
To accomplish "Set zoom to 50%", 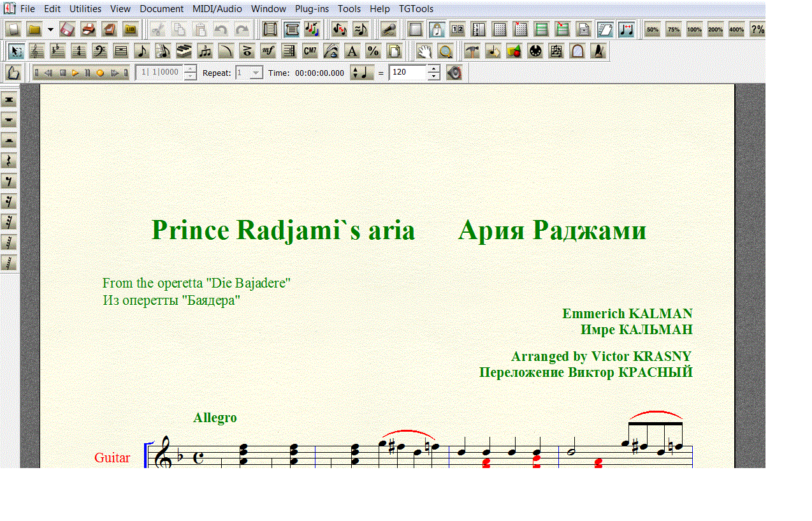I will coord(652,29).
